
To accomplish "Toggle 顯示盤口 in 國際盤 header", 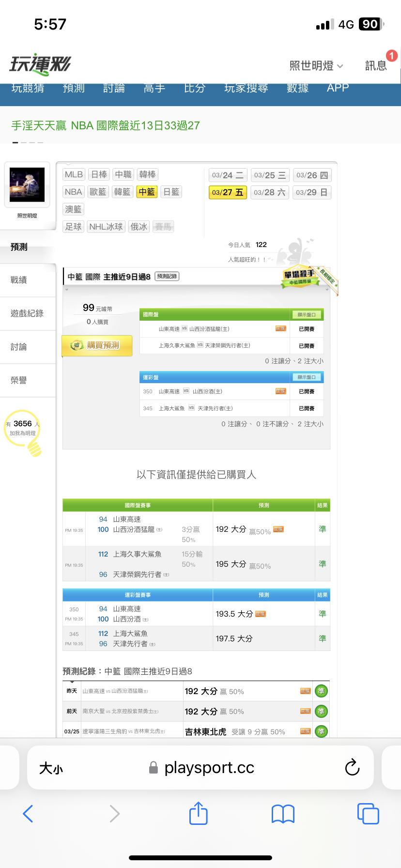I will 306,315.
